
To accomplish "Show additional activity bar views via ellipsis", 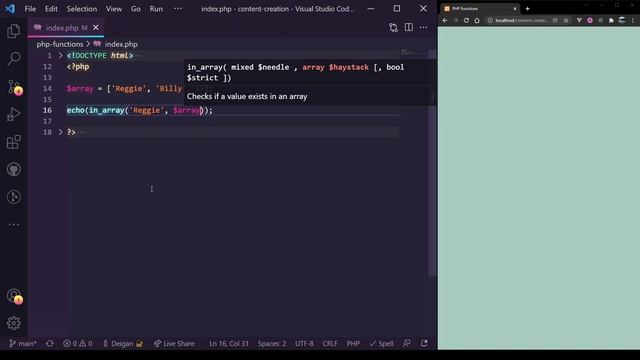I will (13, 224).
